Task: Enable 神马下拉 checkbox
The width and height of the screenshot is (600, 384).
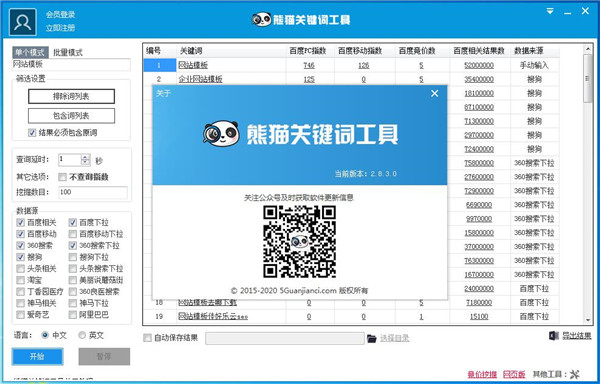Action: pos(73,303)
